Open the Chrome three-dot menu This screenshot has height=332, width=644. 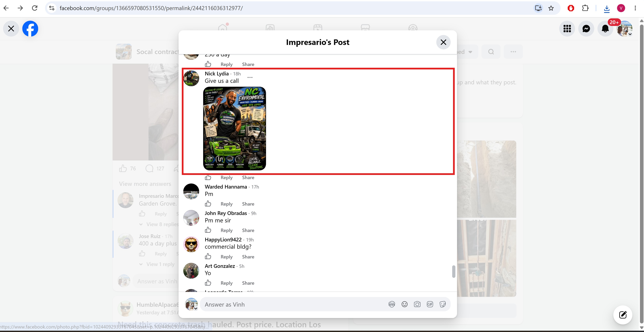click(635, 8)
